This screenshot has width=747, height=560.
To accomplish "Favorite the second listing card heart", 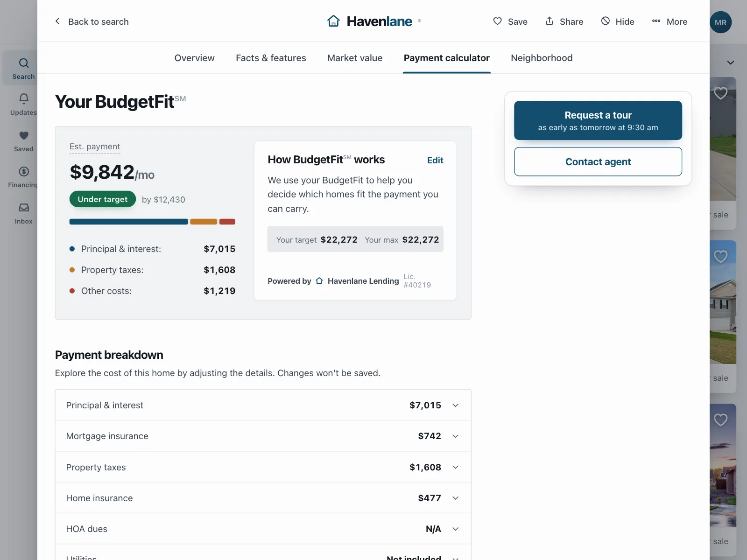I will [x=720, y=257].
